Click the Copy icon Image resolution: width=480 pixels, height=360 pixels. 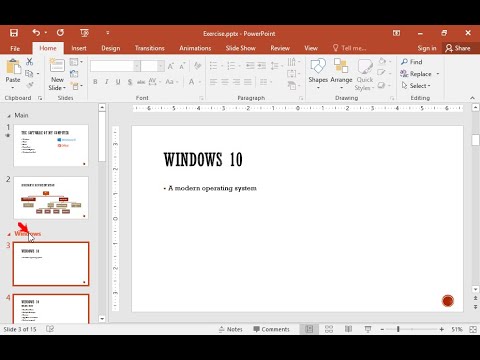29,73
